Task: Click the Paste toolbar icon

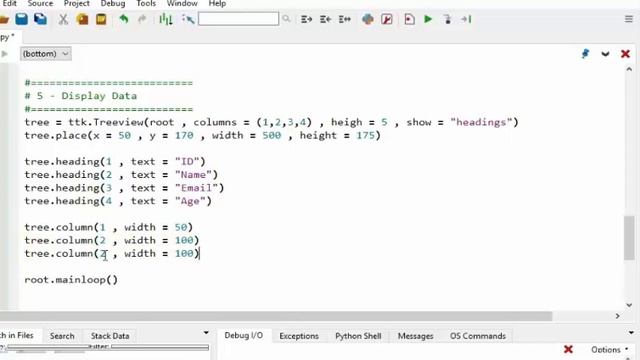Action: 101,19
